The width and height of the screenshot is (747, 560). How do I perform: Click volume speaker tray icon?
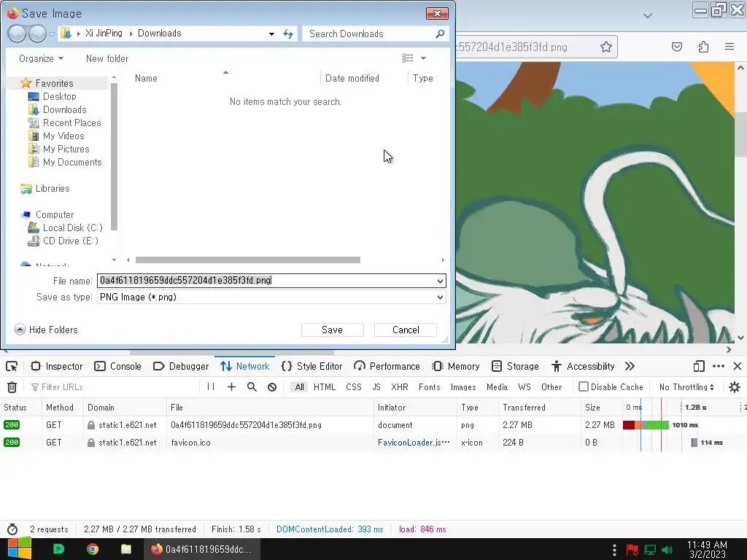(x=667, y=550)
